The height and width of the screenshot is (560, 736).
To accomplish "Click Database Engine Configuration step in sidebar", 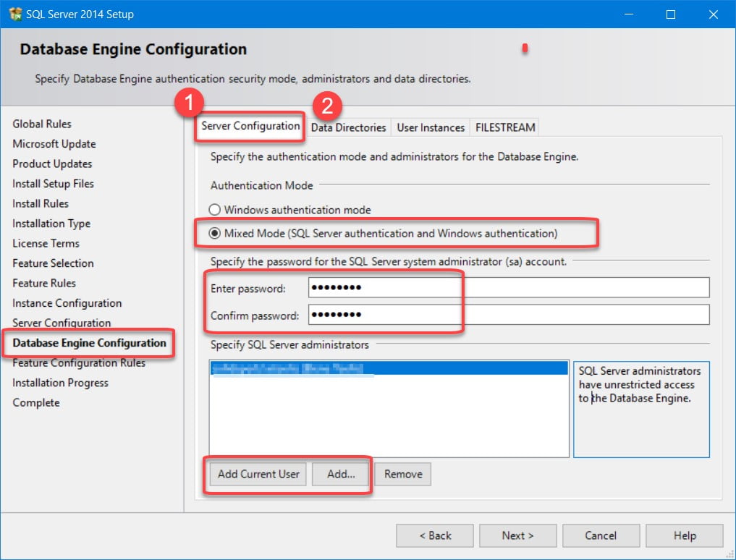I will coord(89,343).
